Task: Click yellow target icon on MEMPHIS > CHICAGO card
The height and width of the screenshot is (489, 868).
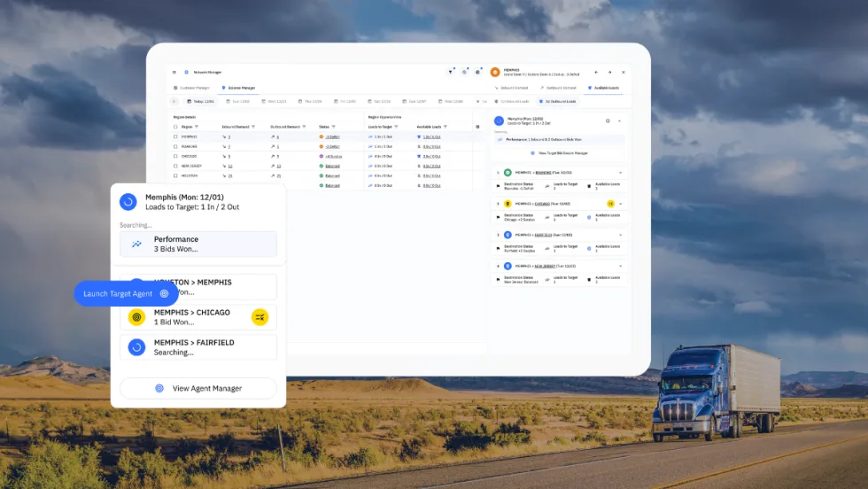Action: click(x=136, y=317)
